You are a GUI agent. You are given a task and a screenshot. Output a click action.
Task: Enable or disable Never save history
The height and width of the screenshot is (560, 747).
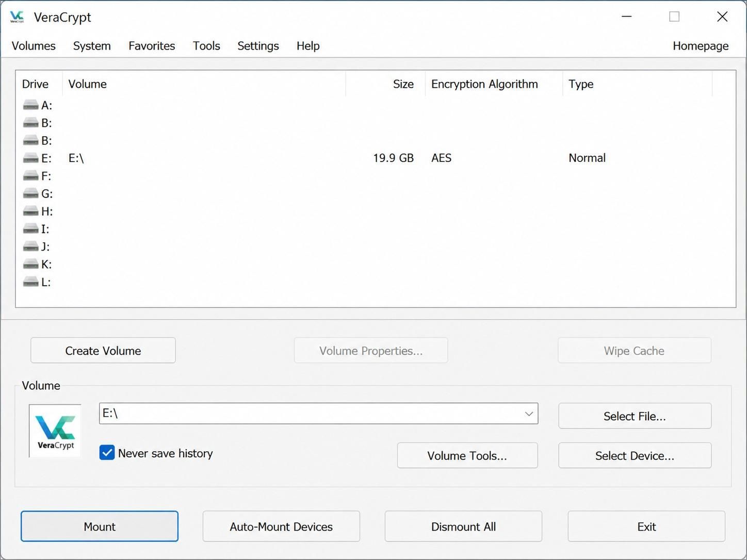pos(107,453)
